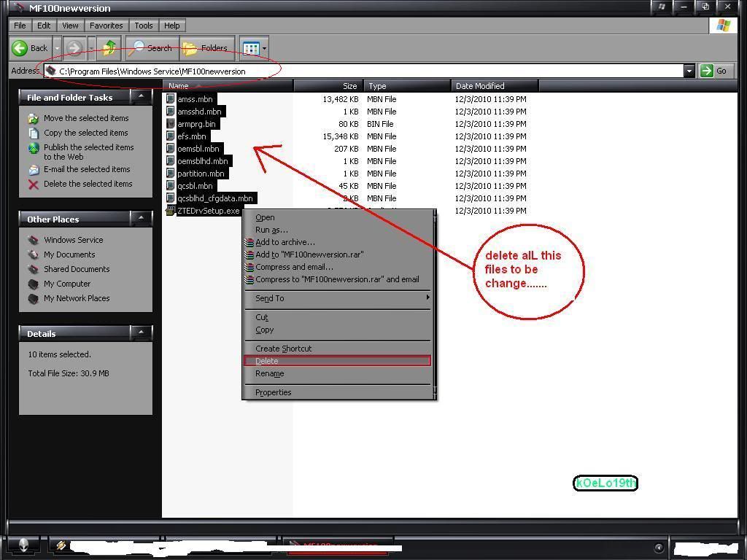Select the armprg.bin file icon
747x560 pixels.
(x=171, y=124)
